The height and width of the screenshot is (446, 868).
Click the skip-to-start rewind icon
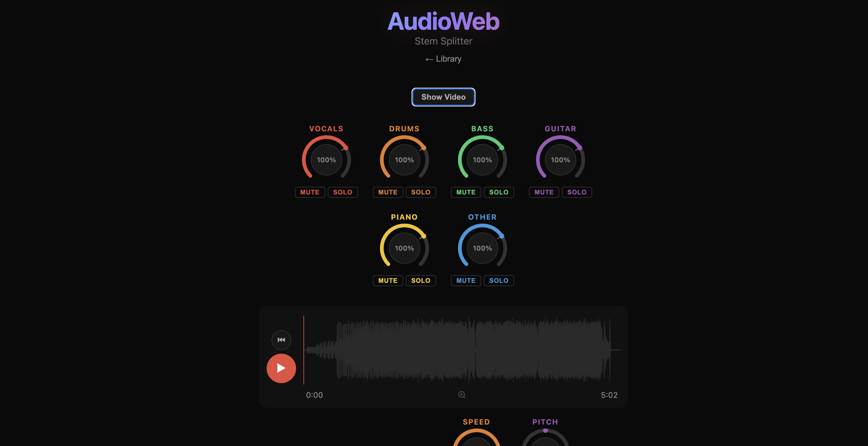(x=281, y=340)
